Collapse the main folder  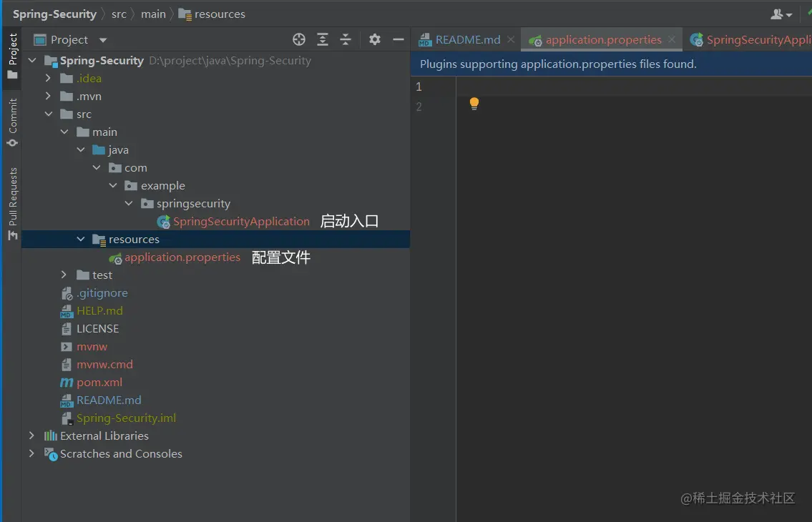pyautogui.click(x=64, y=132)
